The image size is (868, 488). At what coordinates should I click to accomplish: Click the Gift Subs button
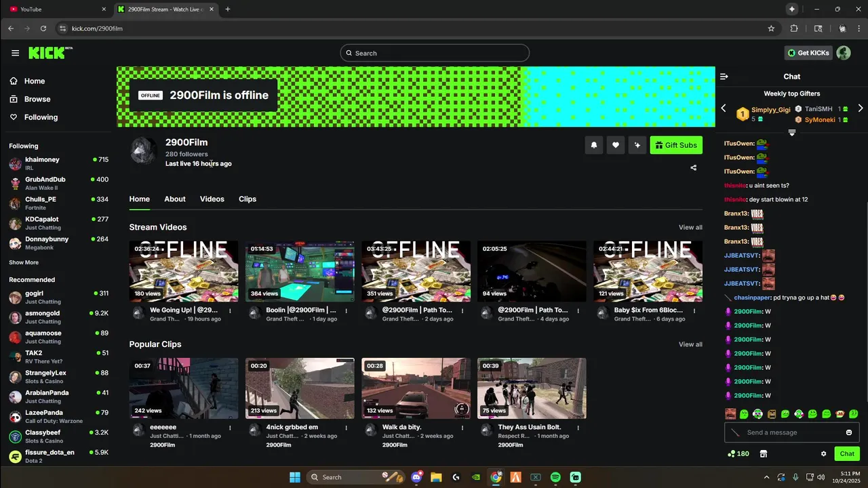tap(676, 145)
